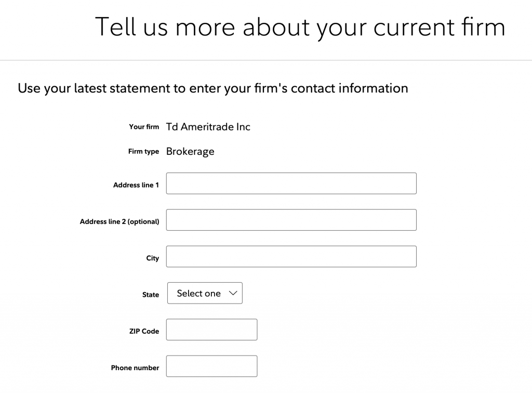
Task: Click the "Address line 2 (optional)" label
Action: tap(119, 221)
